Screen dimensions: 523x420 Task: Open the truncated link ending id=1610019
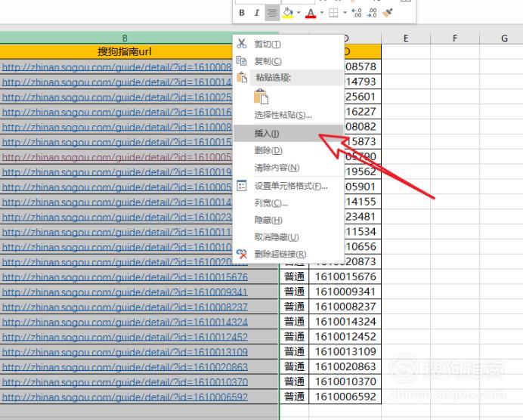(116, 172)
